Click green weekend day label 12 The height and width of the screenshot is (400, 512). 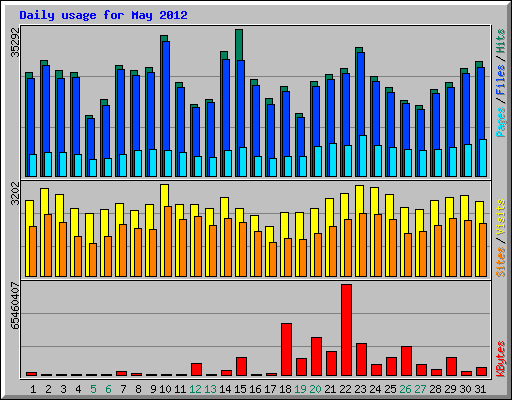[x=195, y=389]
